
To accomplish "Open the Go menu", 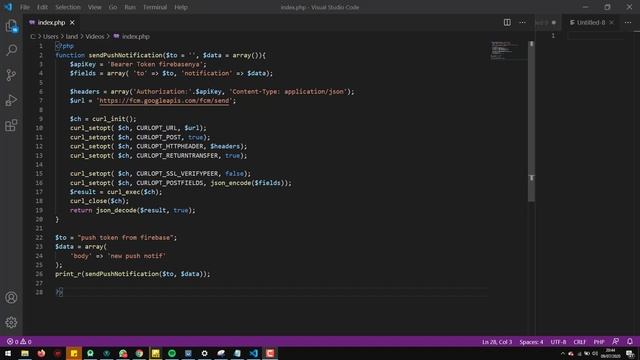I will tap(113, 7).
